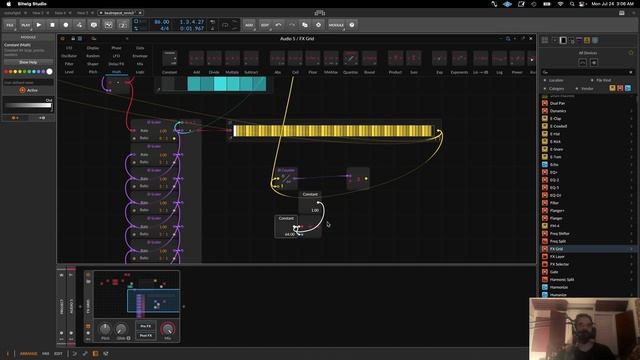The image size is (640, 360).
Task: Click the yellow step sequence display
Action: 333,131
